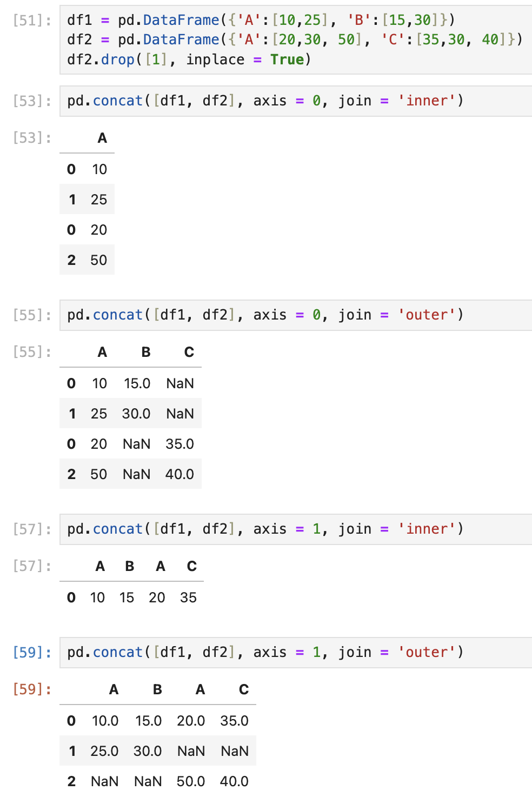The width and height of the screenshot is (532, 797).
Task: Click the outer join axis 0 concat cell
Action: 296,315
